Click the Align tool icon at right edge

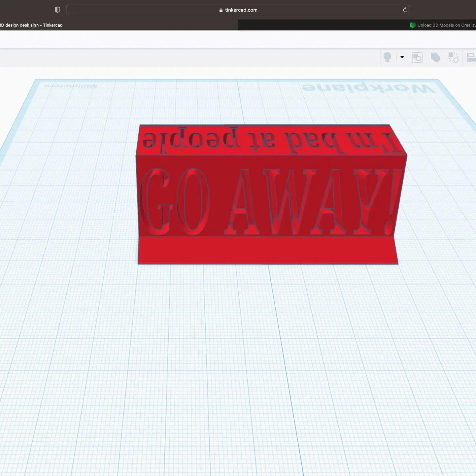[471, 57]
